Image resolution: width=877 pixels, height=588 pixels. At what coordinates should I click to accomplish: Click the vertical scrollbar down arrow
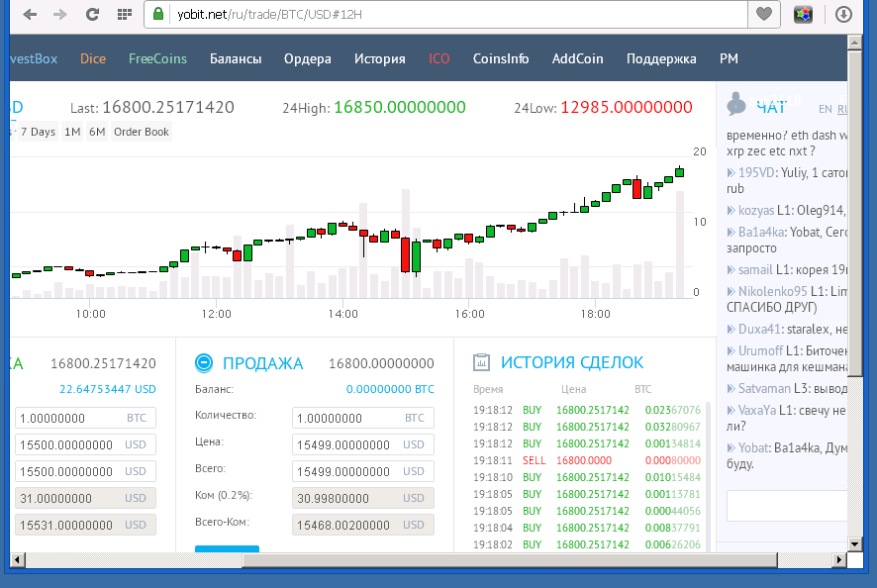(854, 543)
